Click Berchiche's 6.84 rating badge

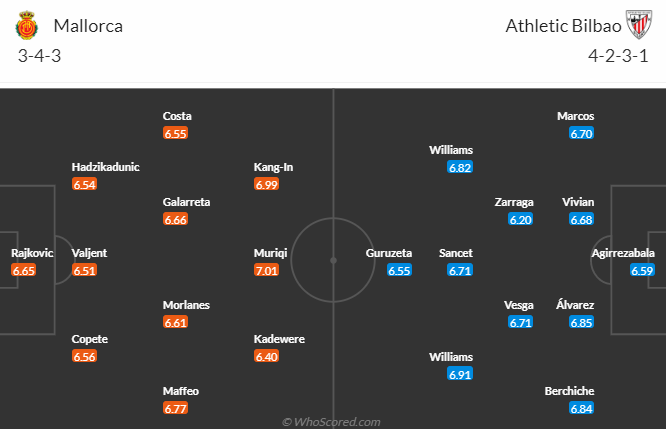point(581,409)
